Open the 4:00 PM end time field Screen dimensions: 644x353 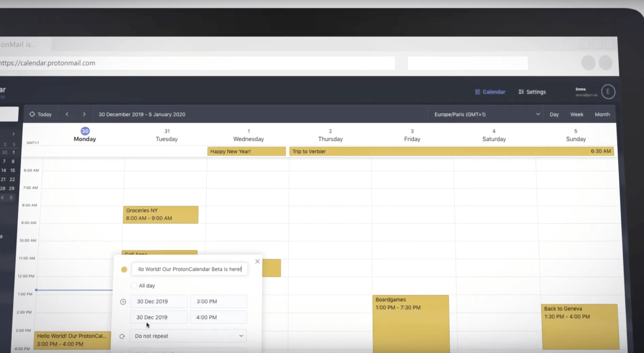click(219, 317)
